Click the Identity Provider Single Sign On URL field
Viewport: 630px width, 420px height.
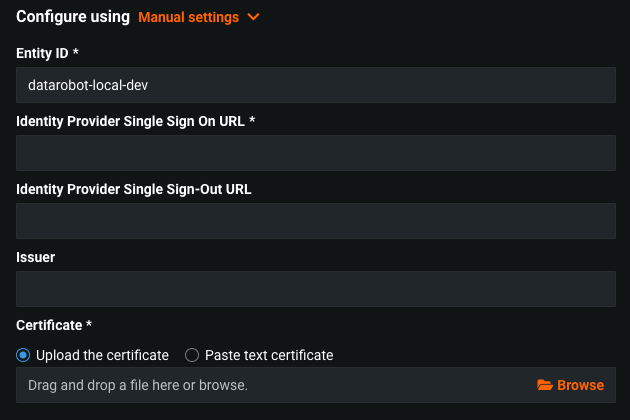point(315,153)
